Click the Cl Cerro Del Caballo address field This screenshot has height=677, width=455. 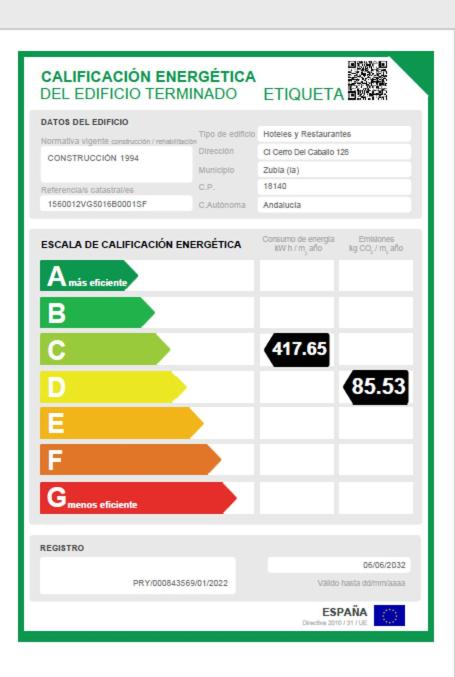tap(334, 152)
